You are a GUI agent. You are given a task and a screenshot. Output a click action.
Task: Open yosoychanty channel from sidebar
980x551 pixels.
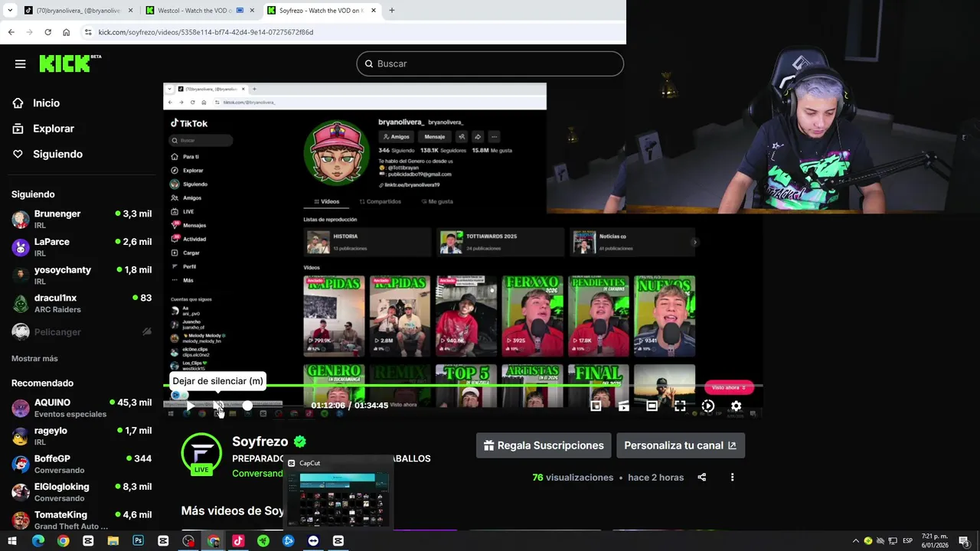click(x=80, y=275)
